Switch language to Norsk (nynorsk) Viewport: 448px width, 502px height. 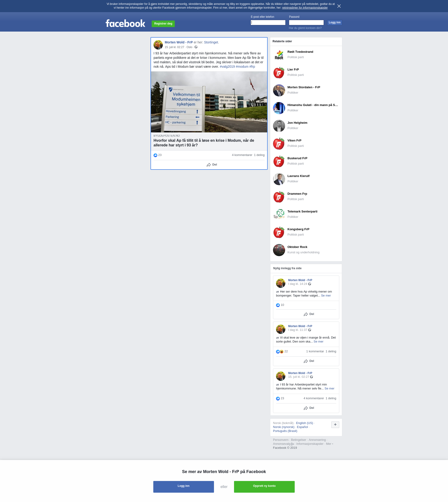click(283, 427)
